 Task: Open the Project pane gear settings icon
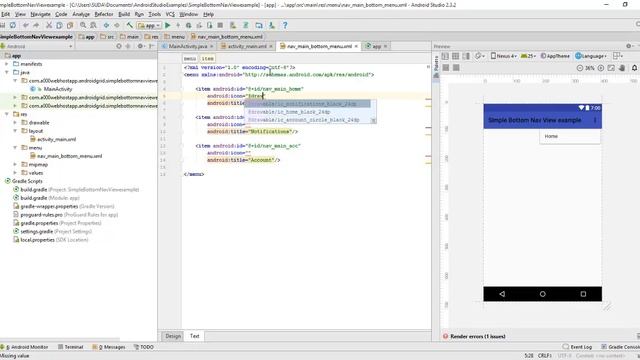(140, 46)
